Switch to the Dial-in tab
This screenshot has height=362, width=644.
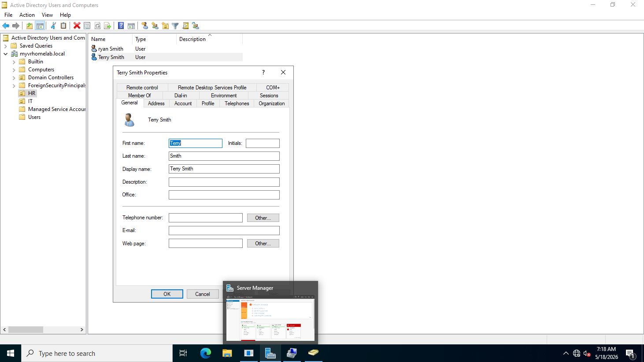[181, 96]
